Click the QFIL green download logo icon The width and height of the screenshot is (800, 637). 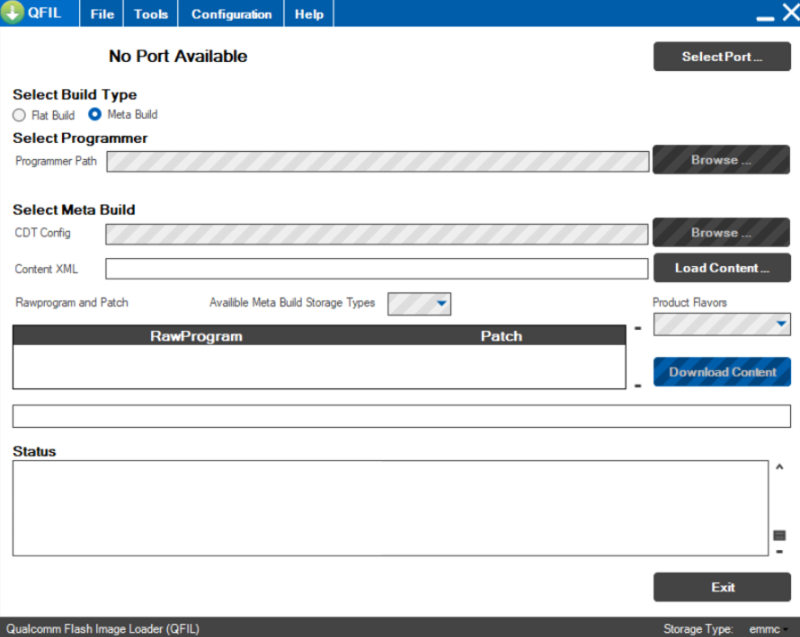tap(12, 12)
